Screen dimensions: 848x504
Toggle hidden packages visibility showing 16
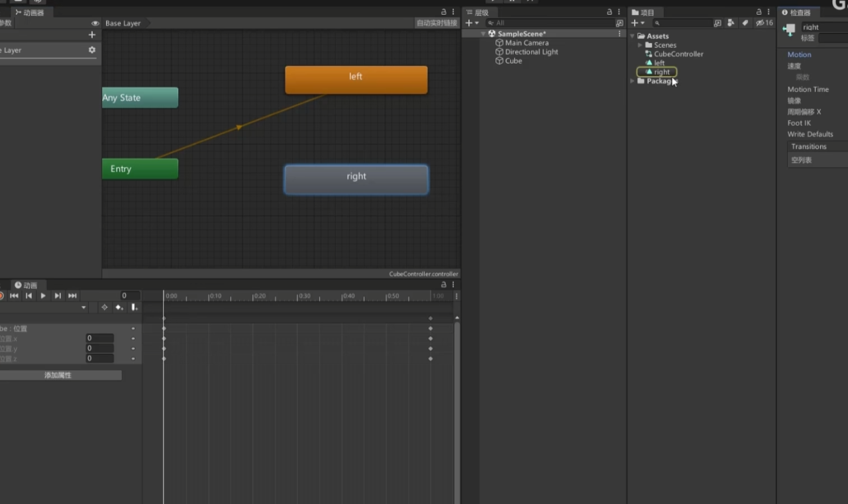point(765,23)
